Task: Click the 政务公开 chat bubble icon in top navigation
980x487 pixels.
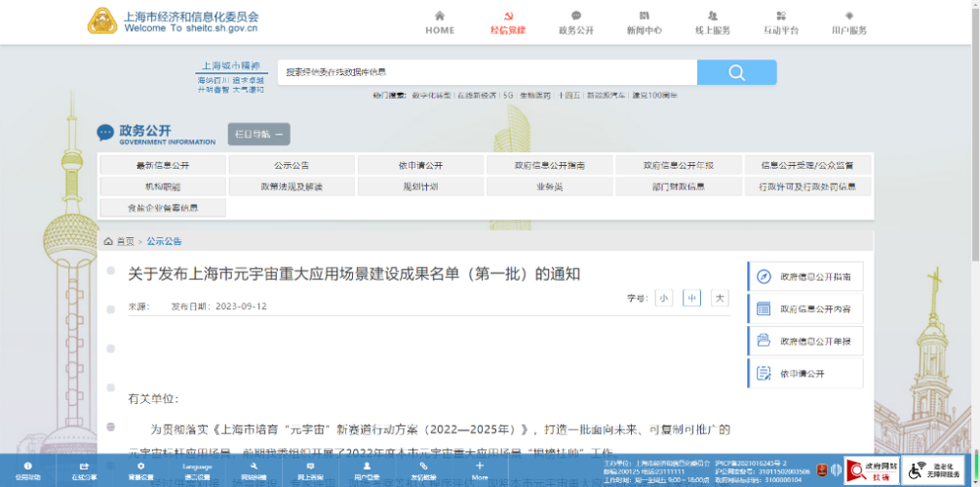Action: (x=576, y=17)
